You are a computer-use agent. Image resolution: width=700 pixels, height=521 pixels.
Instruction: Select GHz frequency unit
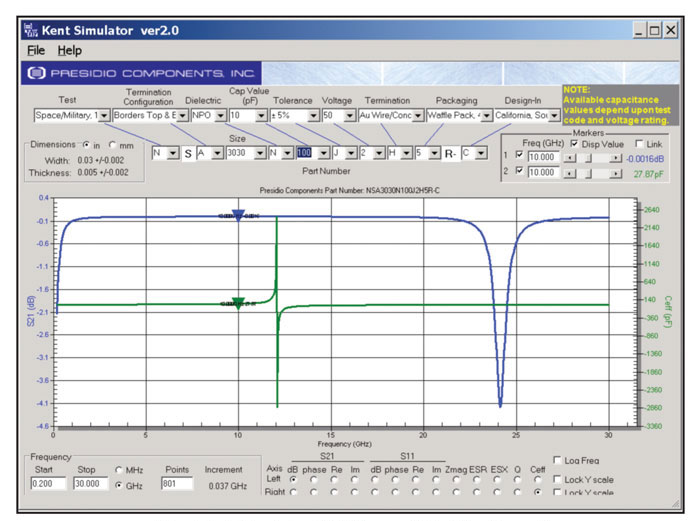[x=119, y=485]
